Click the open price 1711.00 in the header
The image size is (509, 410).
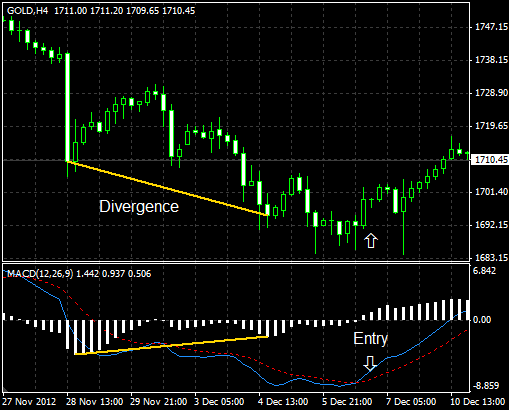pyautogui.click(x=70, y=11)
